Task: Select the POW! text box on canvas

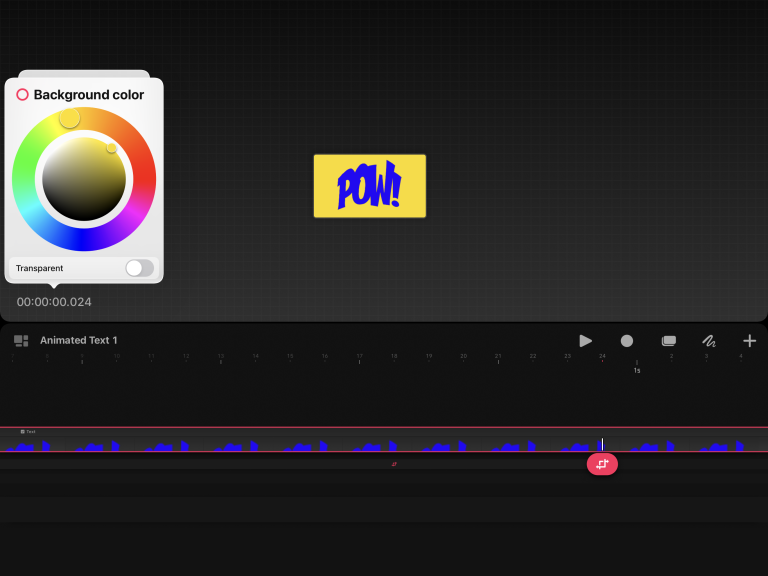Action: pyautogui.click(x=370, y=186)
